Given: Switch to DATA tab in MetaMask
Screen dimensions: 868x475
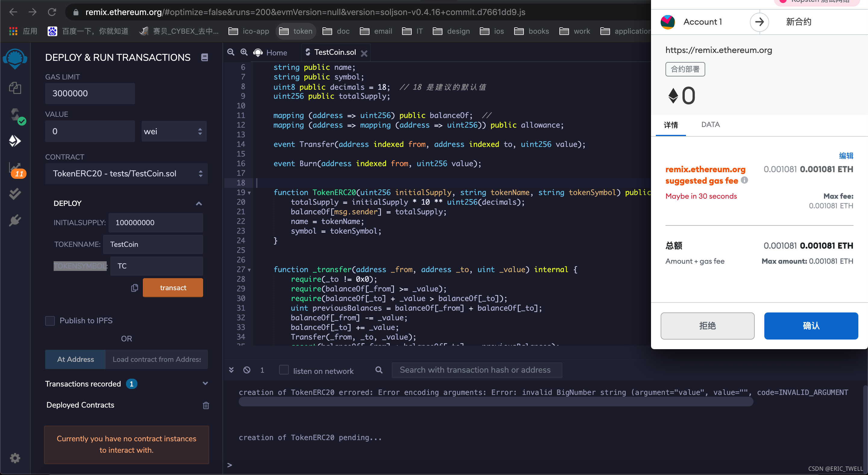Looking at the screenshot, I should pyautogui.click(x=710, y=125).
